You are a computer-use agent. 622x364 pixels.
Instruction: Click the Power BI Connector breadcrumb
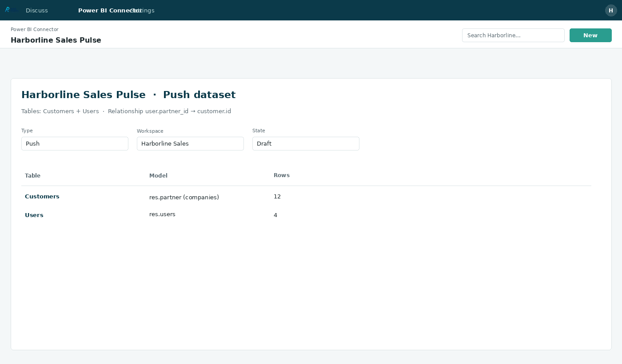point(35,29)
